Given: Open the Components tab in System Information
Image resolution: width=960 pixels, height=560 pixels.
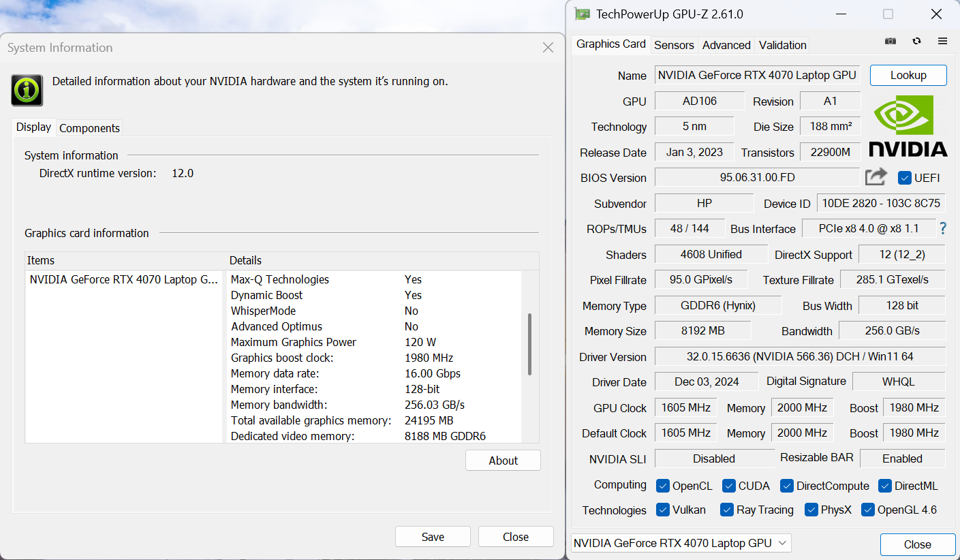Looking at the screenshot, I should [89, 128].
